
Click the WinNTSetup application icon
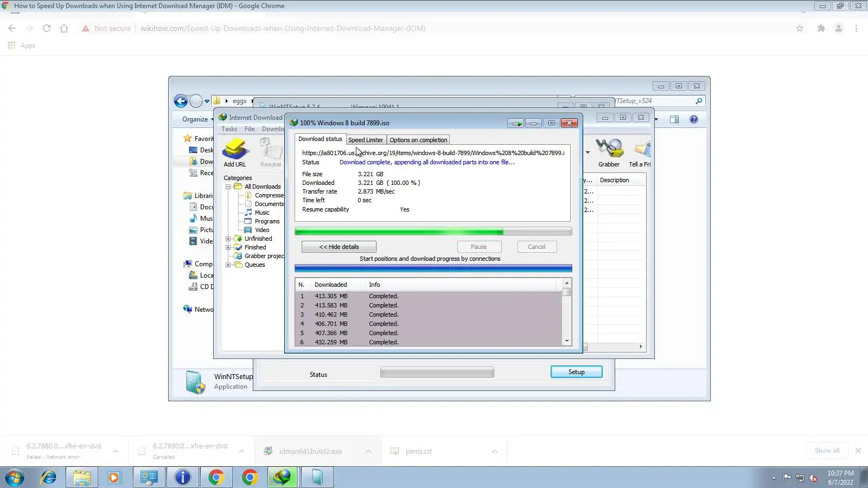195,382
